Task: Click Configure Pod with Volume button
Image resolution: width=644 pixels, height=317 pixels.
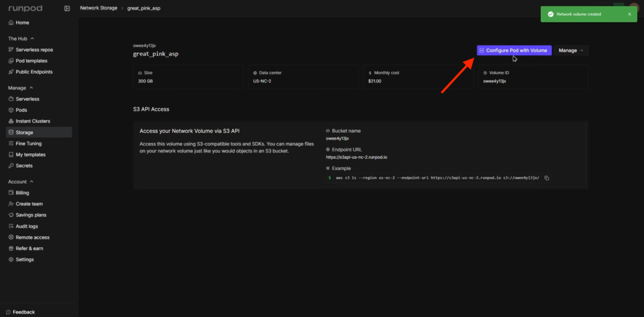Action: [514, 51]
